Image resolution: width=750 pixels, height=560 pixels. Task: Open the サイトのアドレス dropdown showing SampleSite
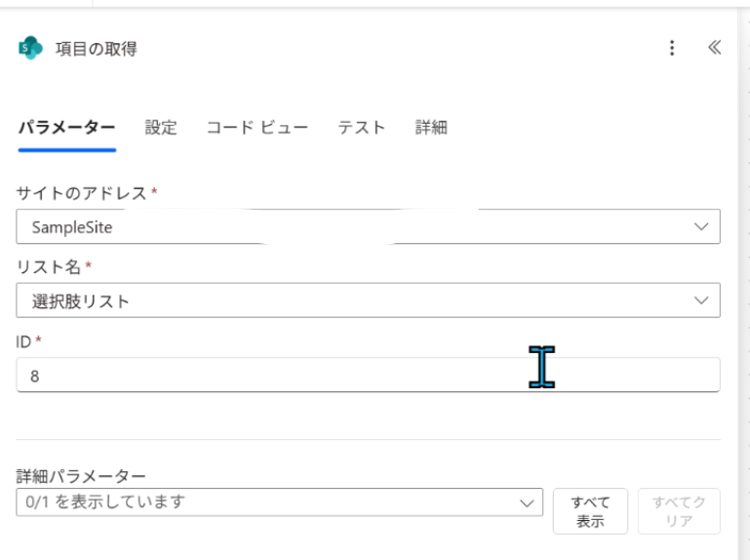point(351,226)
